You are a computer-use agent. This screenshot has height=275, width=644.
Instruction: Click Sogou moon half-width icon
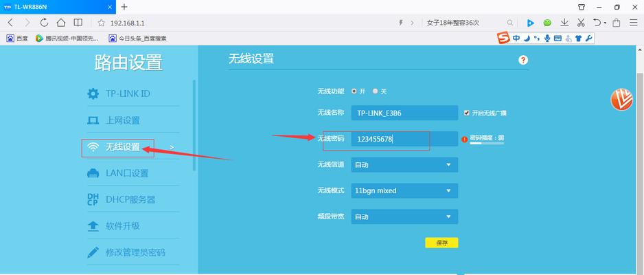tap(527, 38)
